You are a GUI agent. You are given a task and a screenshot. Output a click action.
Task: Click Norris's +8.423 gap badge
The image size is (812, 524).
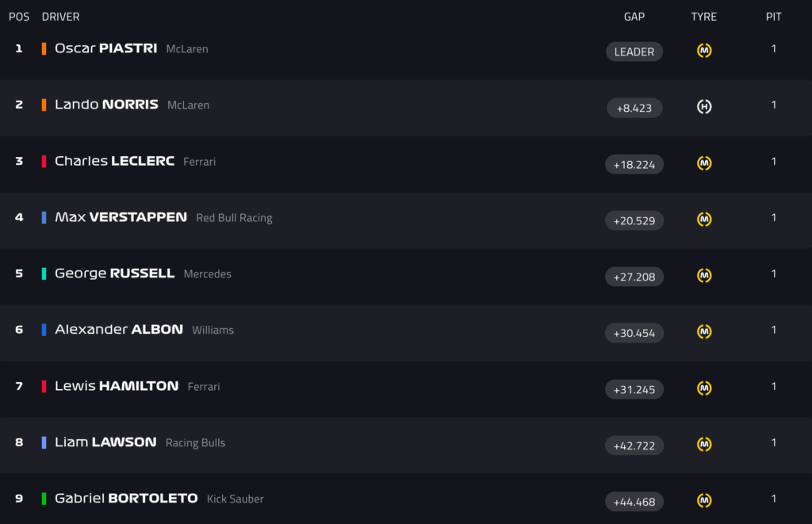click(634, 108)
